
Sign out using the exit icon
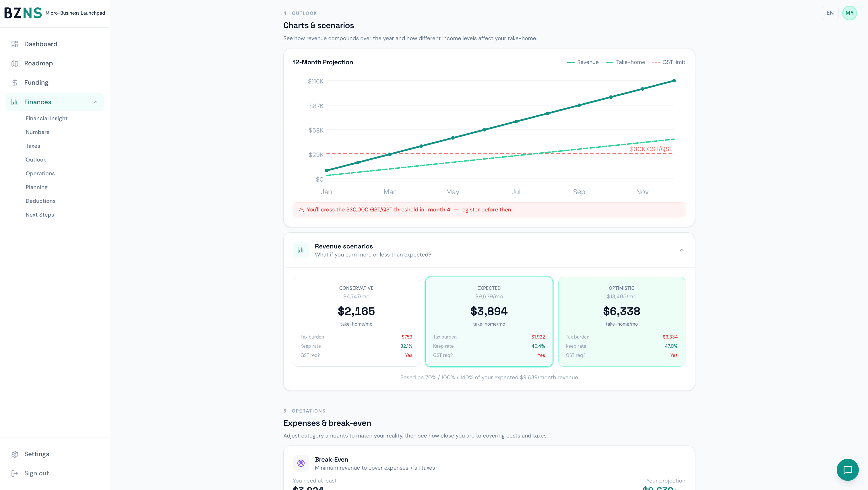pos(15,473)
